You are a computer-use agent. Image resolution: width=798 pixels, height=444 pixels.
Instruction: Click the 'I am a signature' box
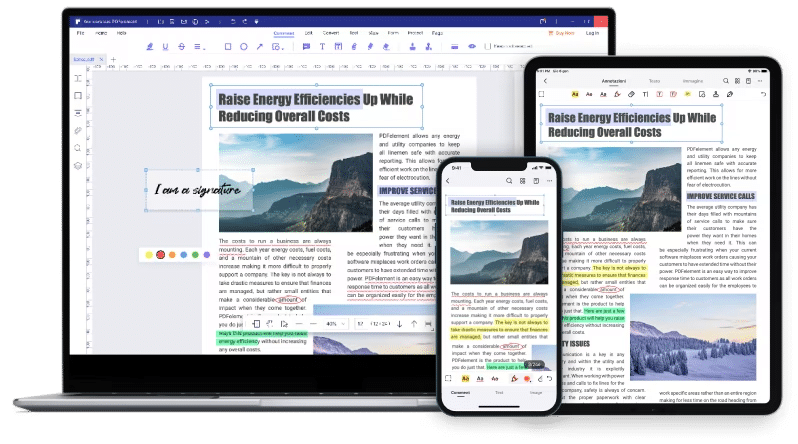point(196,190)
